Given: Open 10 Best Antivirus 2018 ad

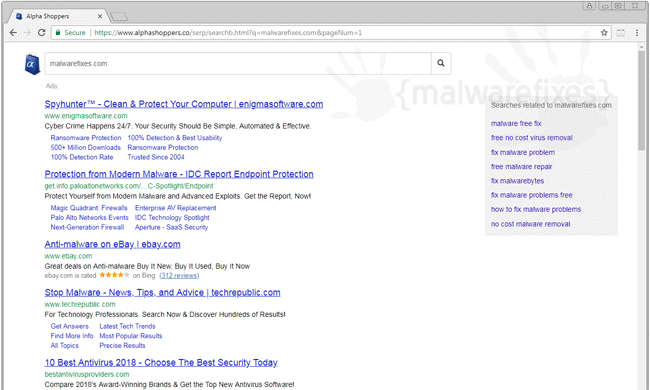Looking at the screenshot, I should pos(161,363).
